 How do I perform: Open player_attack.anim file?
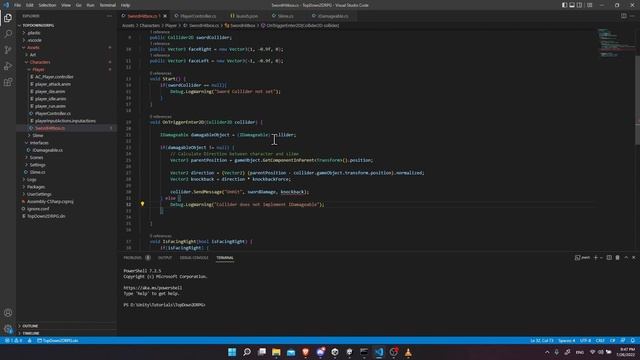(x=67, y=84)
